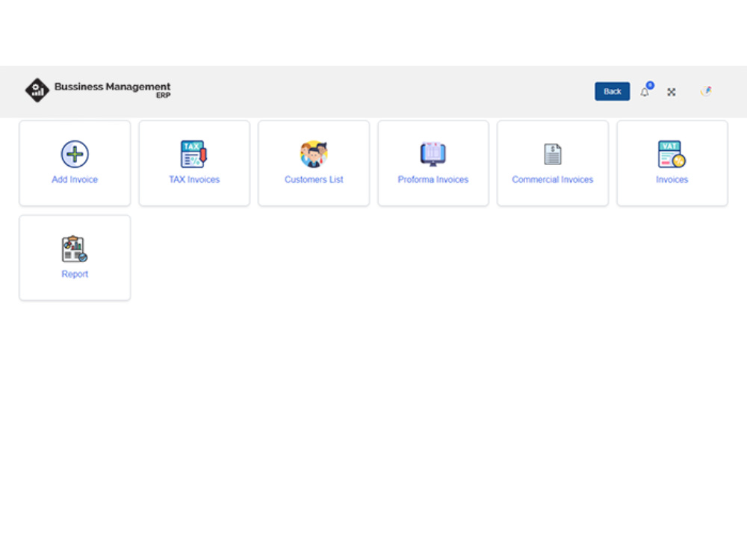Screen dimensions: 747x560
Task: Click the Bussiness Management diamond logo
Action: tap(37, 90)
